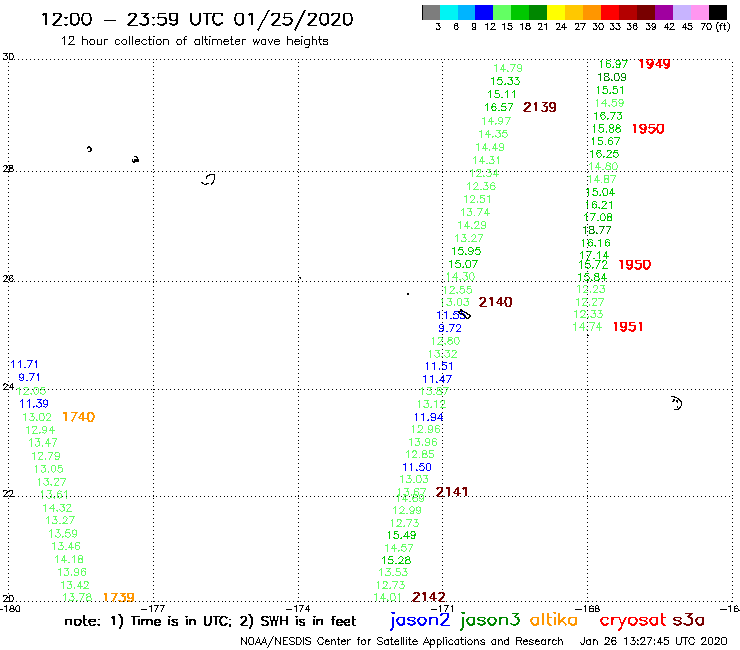The width and height of the screenshot is (740, 650).
Task: Click the wave height value '12.94'
Action: (40, 430)
